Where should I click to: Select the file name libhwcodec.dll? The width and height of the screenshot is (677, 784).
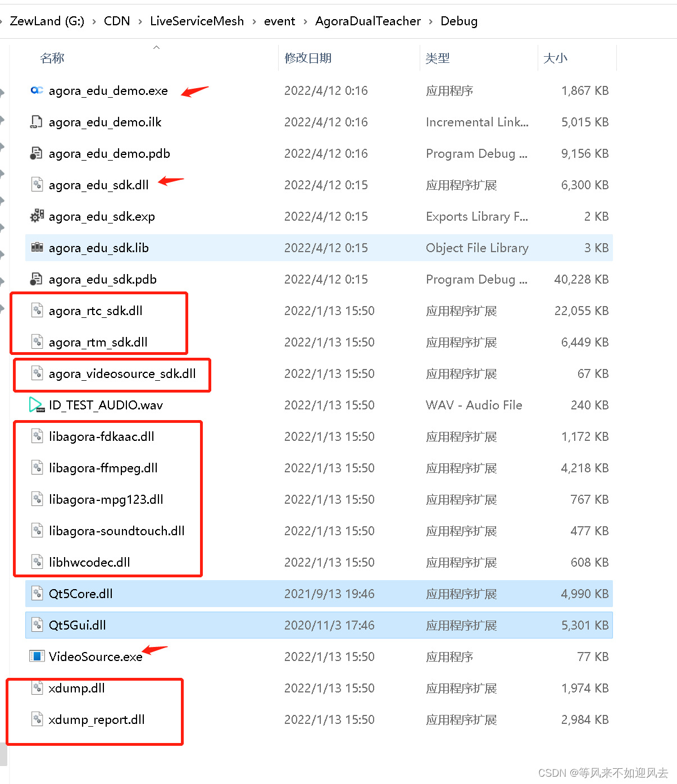(x=89, y=563)
